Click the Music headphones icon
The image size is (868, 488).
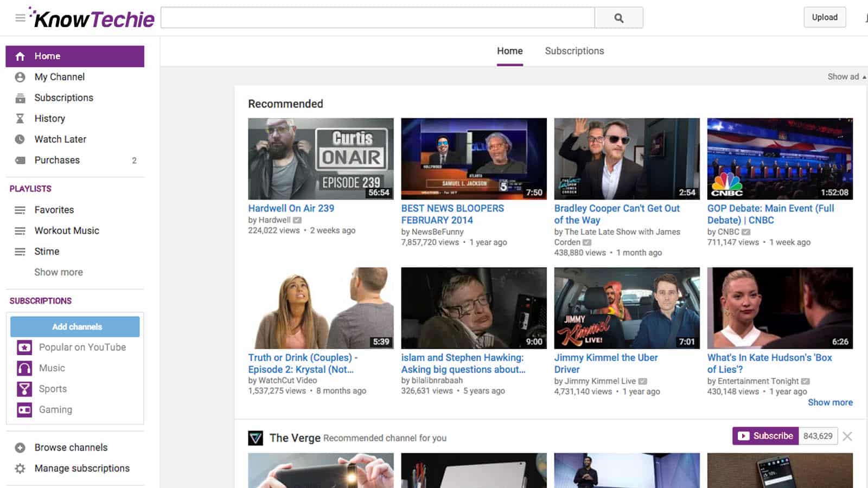pos(24,368)
